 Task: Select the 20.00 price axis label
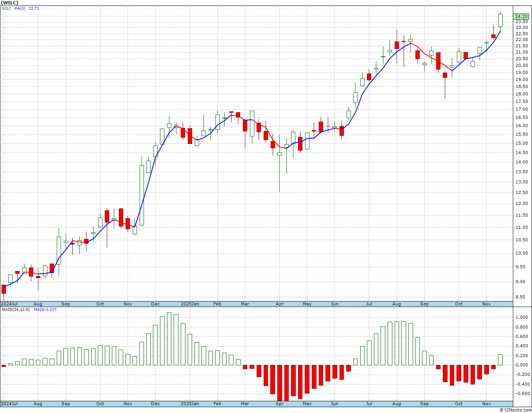521,65
